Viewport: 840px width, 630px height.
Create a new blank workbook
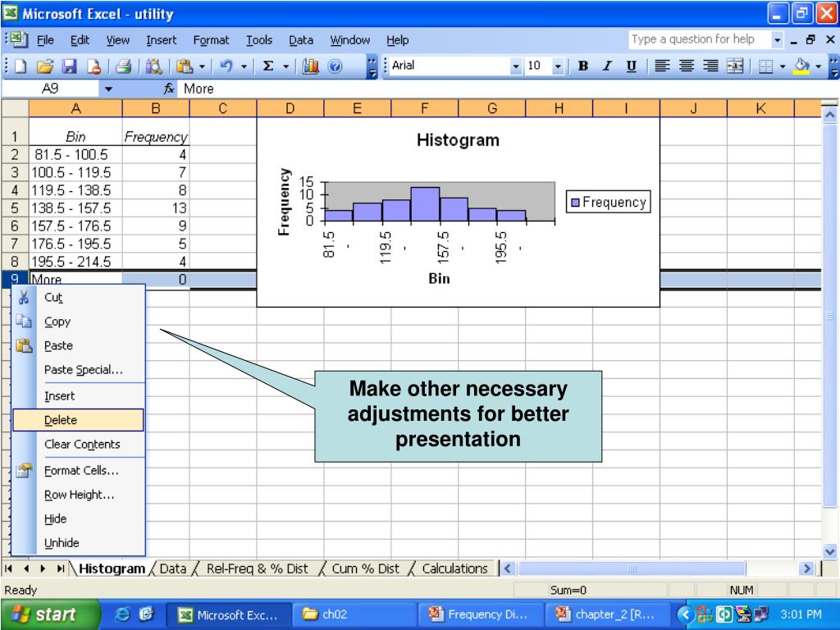pos(21,66)
